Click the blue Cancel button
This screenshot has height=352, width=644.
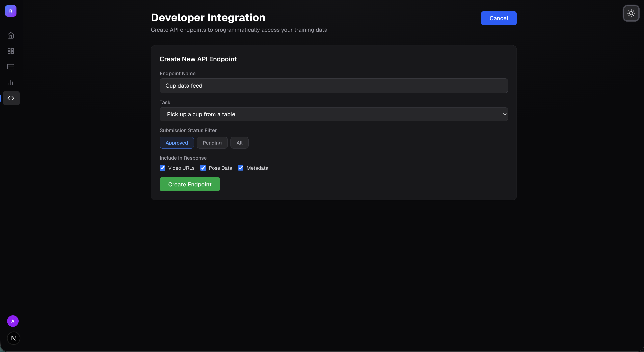498,18
